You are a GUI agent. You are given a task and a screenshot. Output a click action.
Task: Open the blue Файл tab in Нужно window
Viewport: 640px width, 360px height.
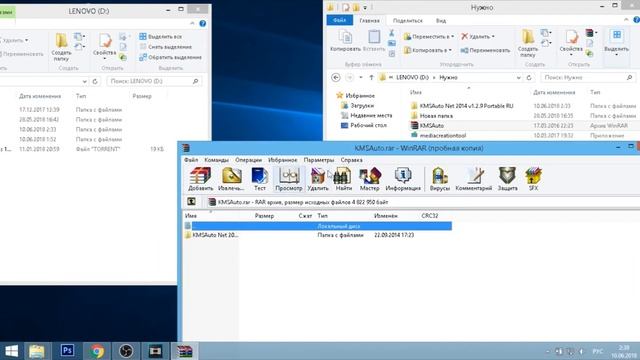(340, 20)
